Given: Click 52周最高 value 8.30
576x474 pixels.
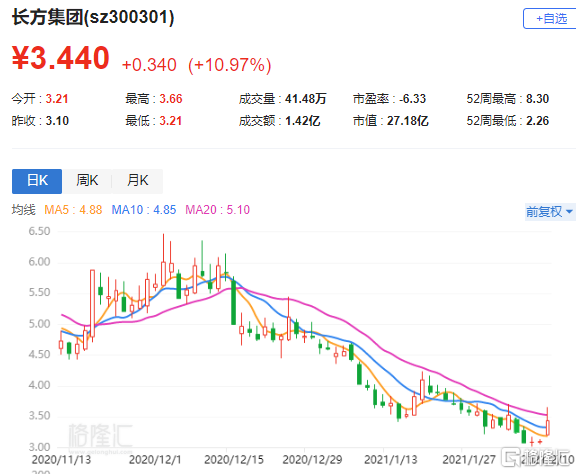Looking at the screenshot, I should click(x=537, y=99).
